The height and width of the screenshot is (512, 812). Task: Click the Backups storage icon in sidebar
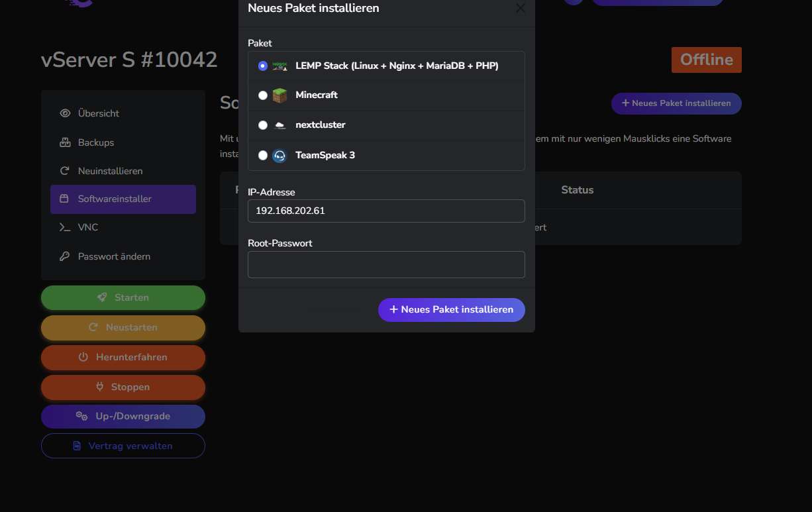coord(65,142)
